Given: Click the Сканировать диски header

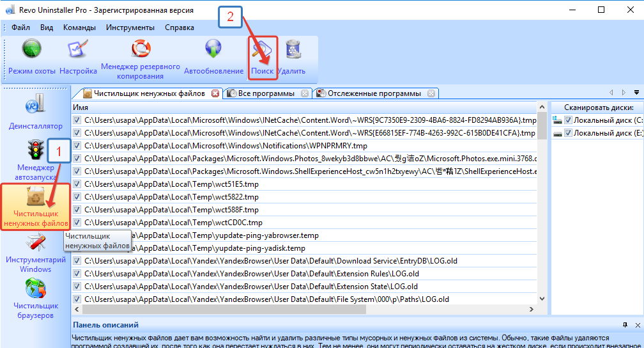Looking at the screenshot, I should coord(599,107).
